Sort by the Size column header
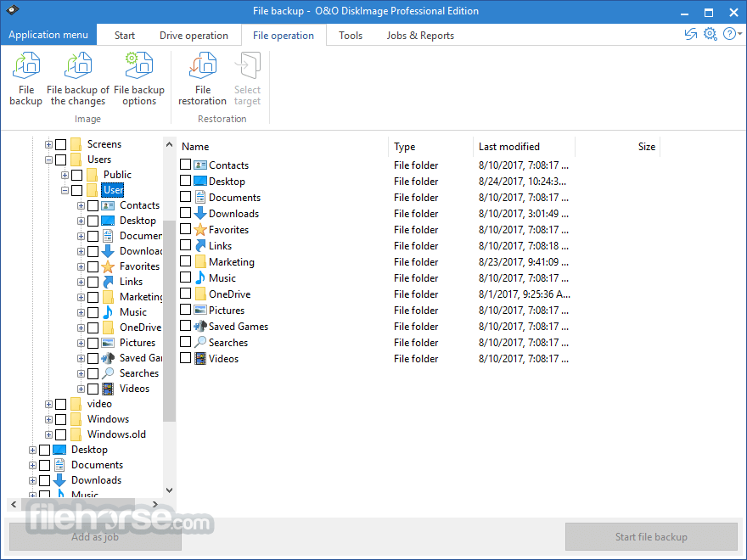This screenshot has width=747, height=560. tap(617, 147)
